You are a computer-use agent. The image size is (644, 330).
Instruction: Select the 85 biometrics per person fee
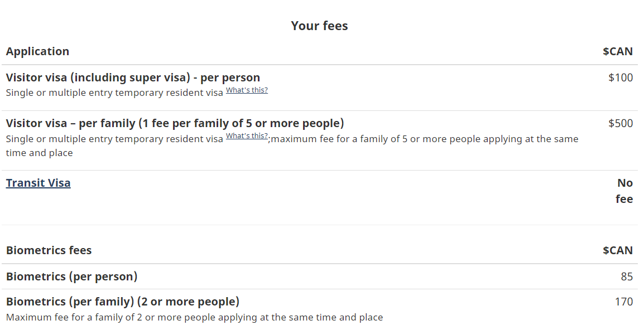click(627, 276)
